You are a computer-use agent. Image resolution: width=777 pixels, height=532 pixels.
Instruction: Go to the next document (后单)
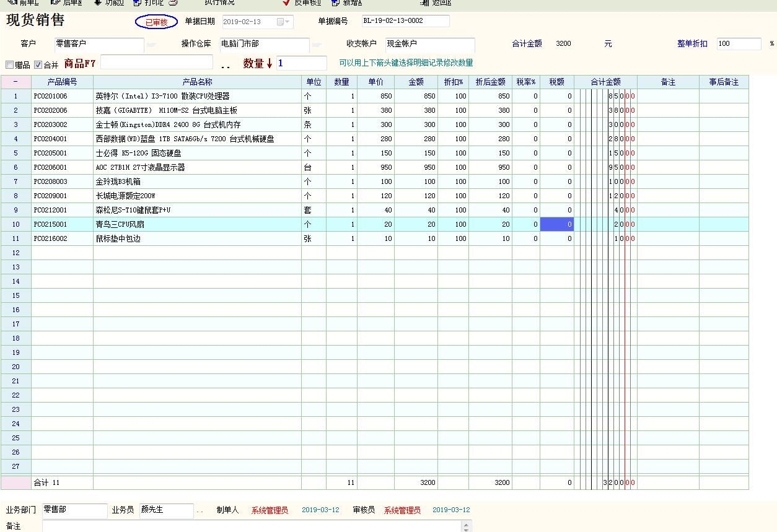pyautogui.click(x=66, y=2)
